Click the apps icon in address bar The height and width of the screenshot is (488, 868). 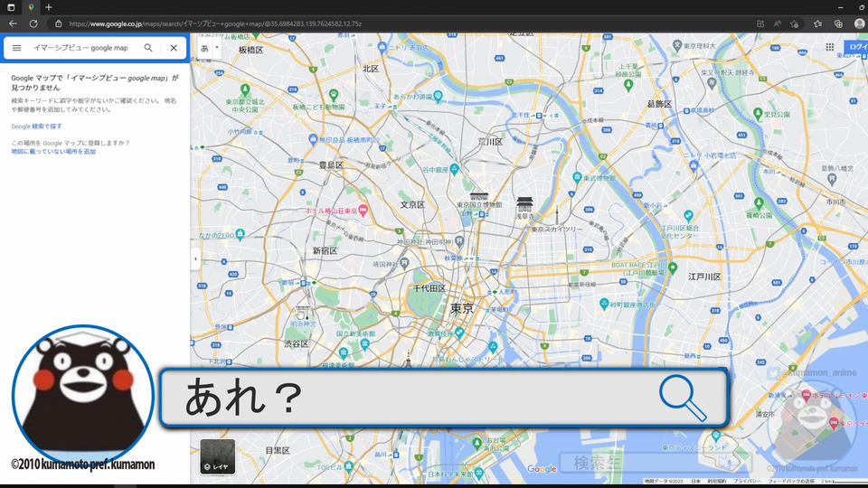760,23
